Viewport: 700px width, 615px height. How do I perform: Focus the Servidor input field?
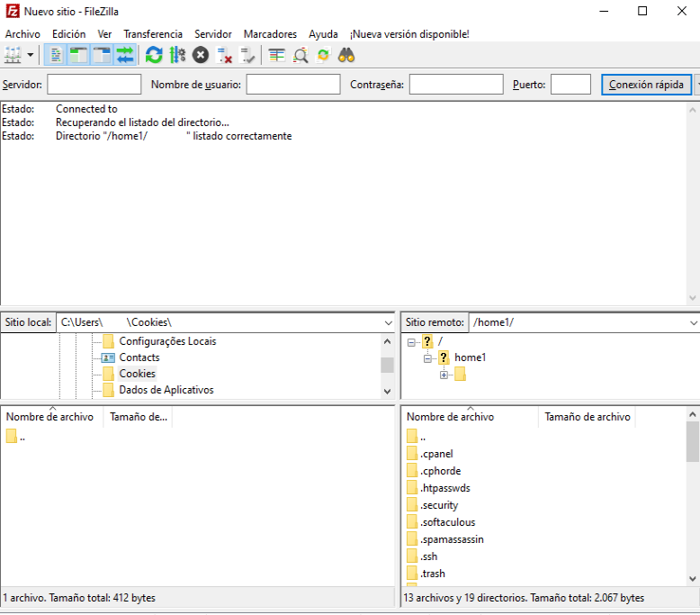[94, 85]
